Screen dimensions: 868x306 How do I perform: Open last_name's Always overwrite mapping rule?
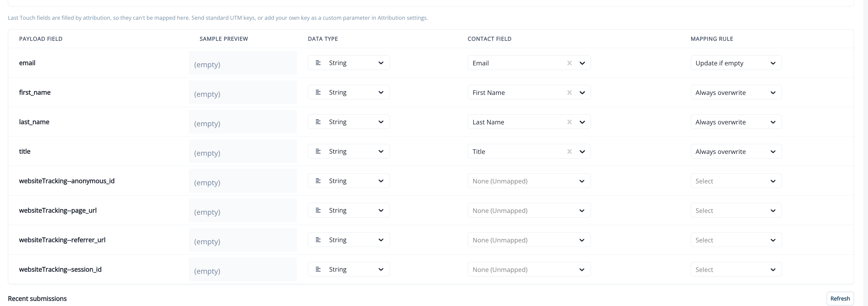(x=736, y=122)
